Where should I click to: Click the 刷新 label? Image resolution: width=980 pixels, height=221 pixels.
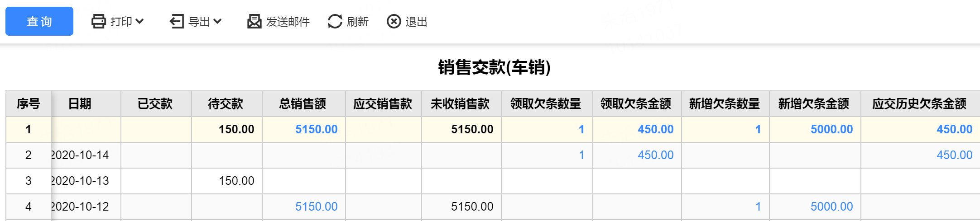coord(358,22)
